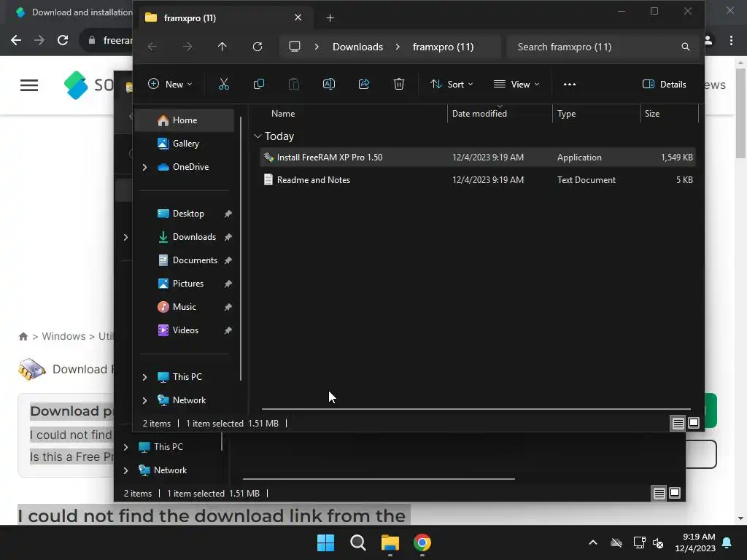Screen dimensions: 747x560
Task: Open Chrome three-dot menu
Action: [x=731, y=41]
